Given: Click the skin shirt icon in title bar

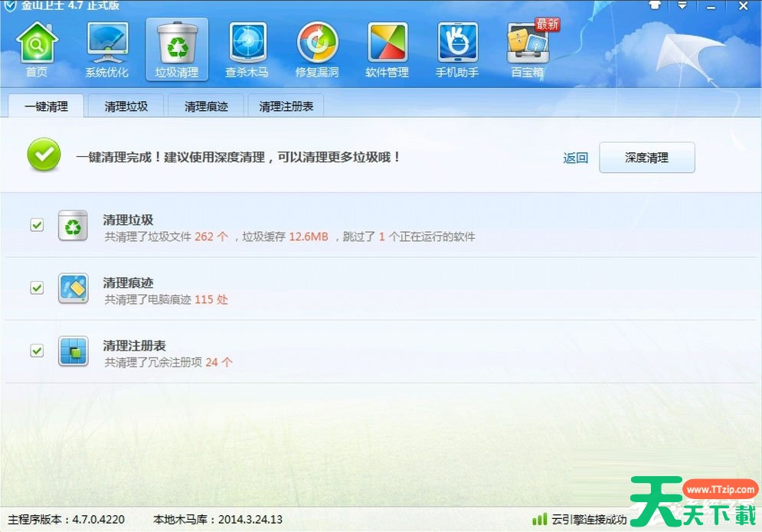Looking at the screenshot, I should (655, 5).
